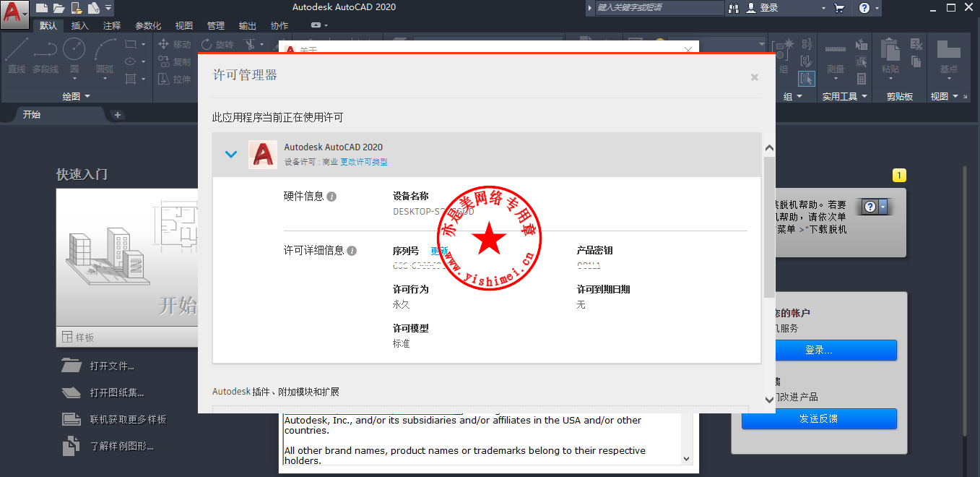Click the search keyword input field

click(x=659, y=8)
